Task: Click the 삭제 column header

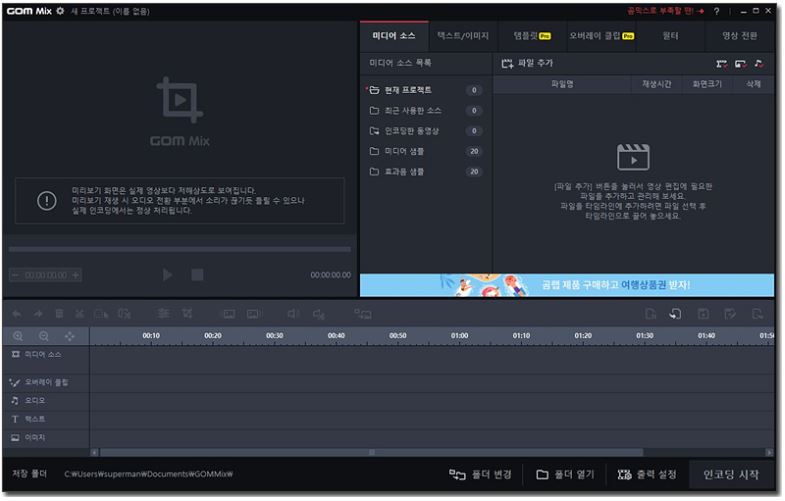Action: [x=753, y=84]
